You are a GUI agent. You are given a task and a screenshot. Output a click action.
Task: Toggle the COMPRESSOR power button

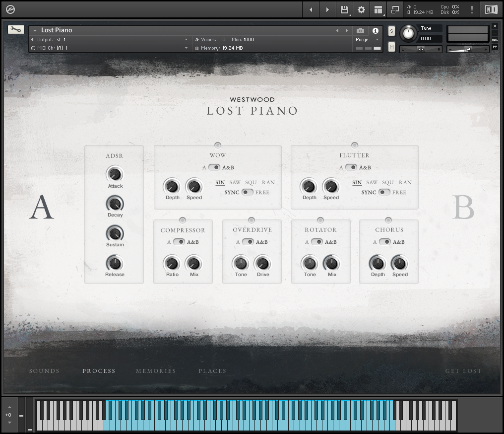tap(182, 220)
